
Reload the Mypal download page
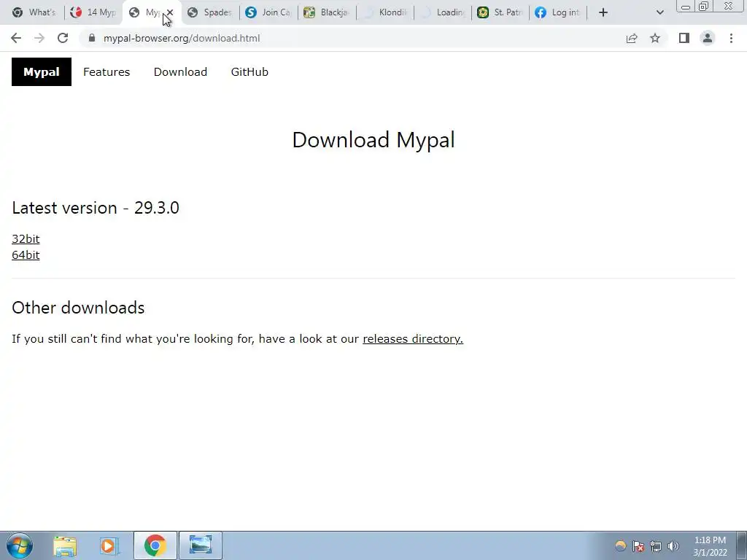[63, 38]
